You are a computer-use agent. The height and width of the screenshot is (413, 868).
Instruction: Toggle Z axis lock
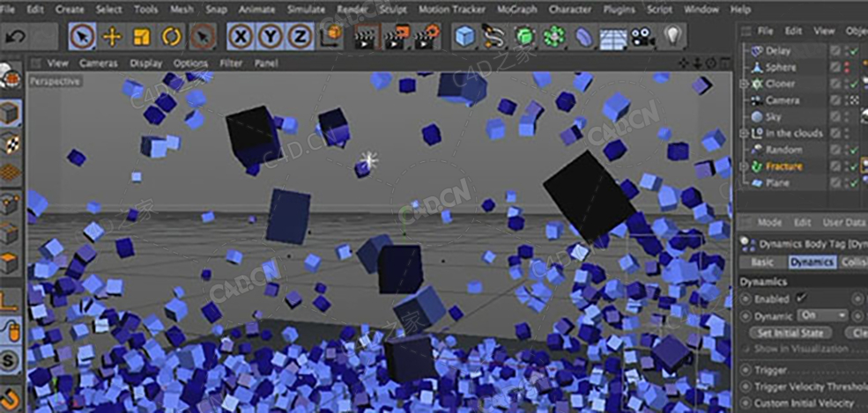pyautogui.click(x=300, y=36)
